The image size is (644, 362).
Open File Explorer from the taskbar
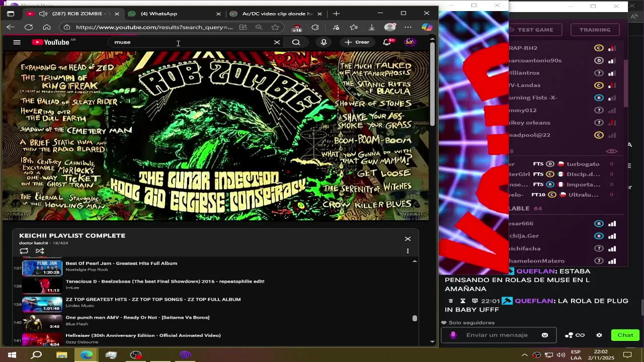tap(61, 355)
